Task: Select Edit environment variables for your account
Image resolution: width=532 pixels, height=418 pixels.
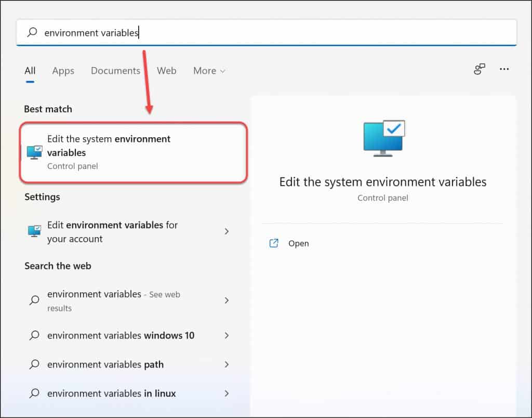Action: click(x=112, y=231)
